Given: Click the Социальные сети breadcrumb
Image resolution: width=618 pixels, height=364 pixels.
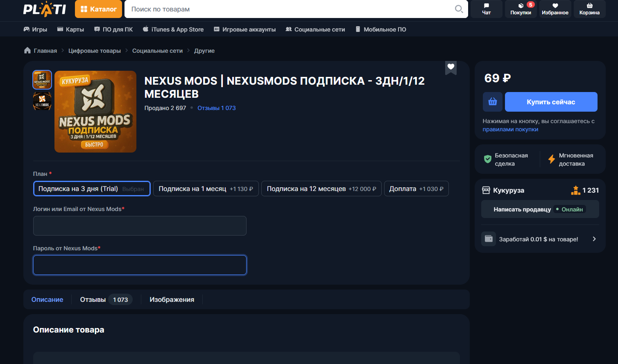Looking at the screenshot, I should (x=157, y=51).
